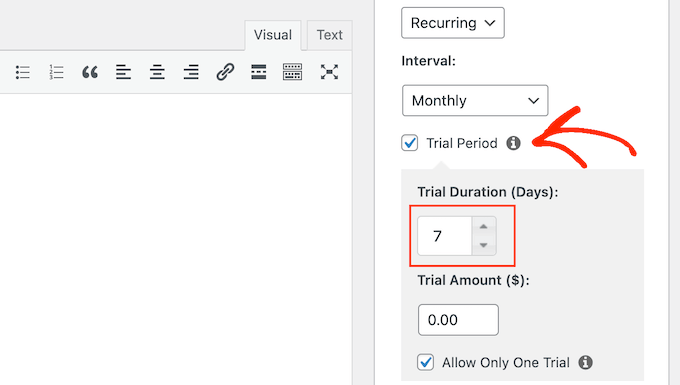The width and height of the screenshot is (680, 385).
Task: Click the Allow Only One Trial label
Action: coord(506,362)
